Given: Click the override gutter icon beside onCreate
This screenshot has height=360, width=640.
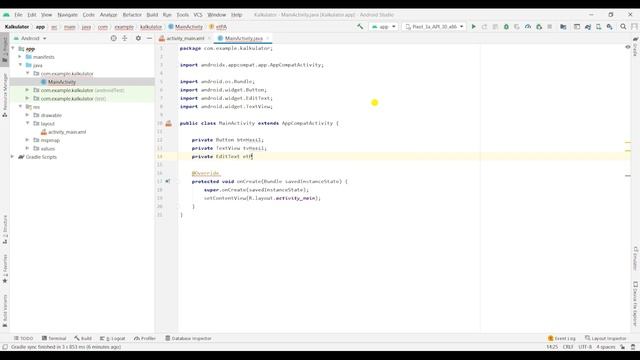Looking at the screenshot, I should (168, 181).
